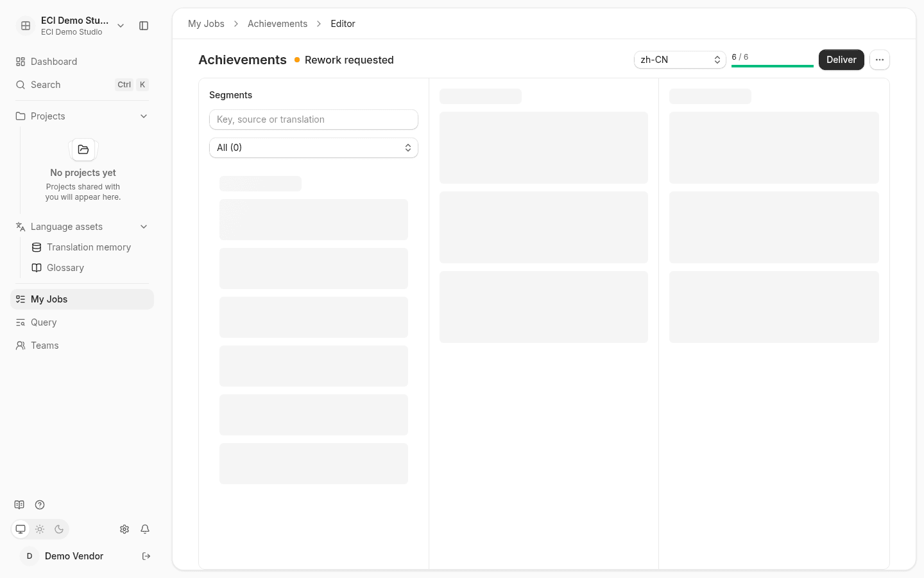Open Translation memory
Viewport: 924px width, 578px height.
(89, 247)
